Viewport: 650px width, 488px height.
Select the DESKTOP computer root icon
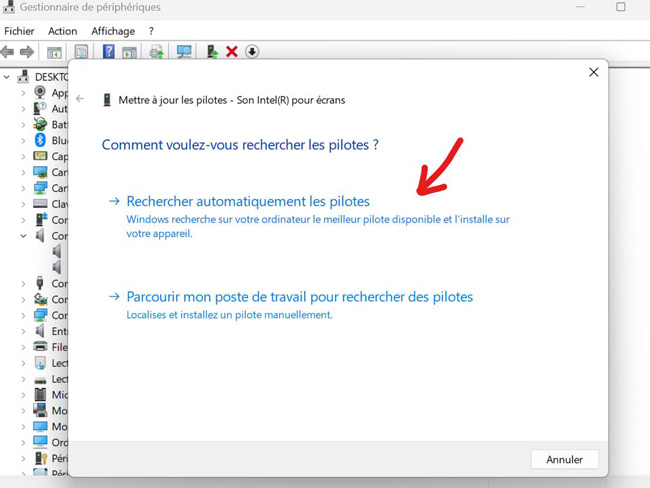pyautogui.click(x=23, y=77)
